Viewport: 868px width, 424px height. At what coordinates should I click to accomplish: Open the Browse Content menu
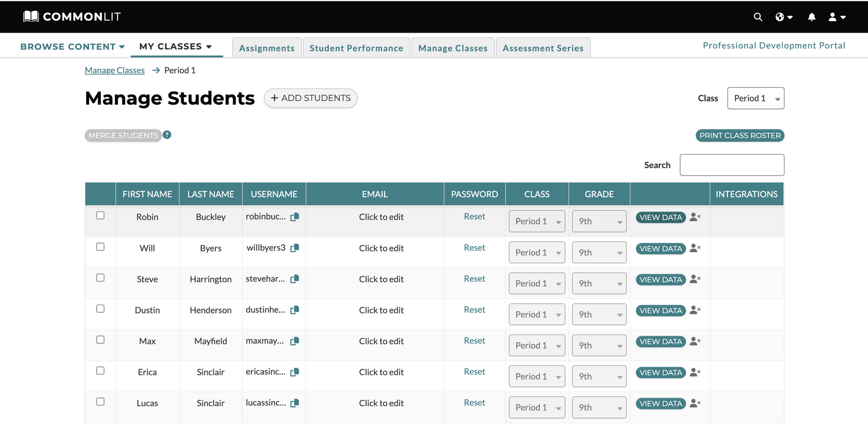coord(73,47)
